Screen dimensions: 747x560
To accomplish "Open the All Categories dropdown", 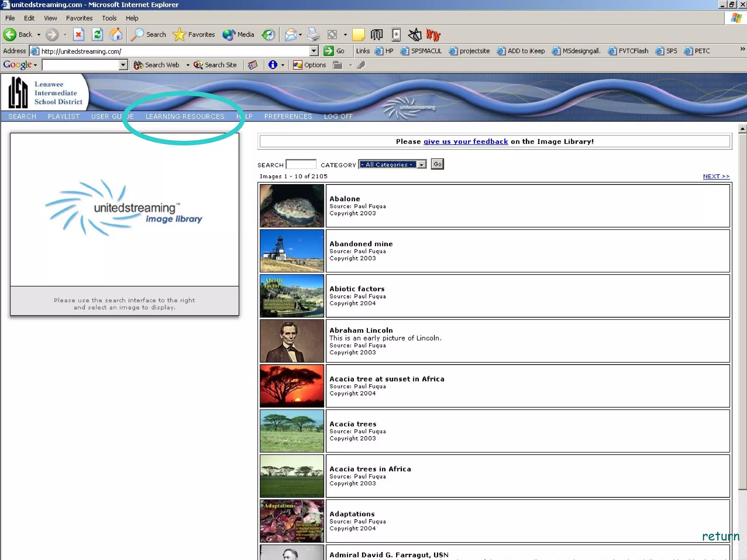I will coord(422,164).
